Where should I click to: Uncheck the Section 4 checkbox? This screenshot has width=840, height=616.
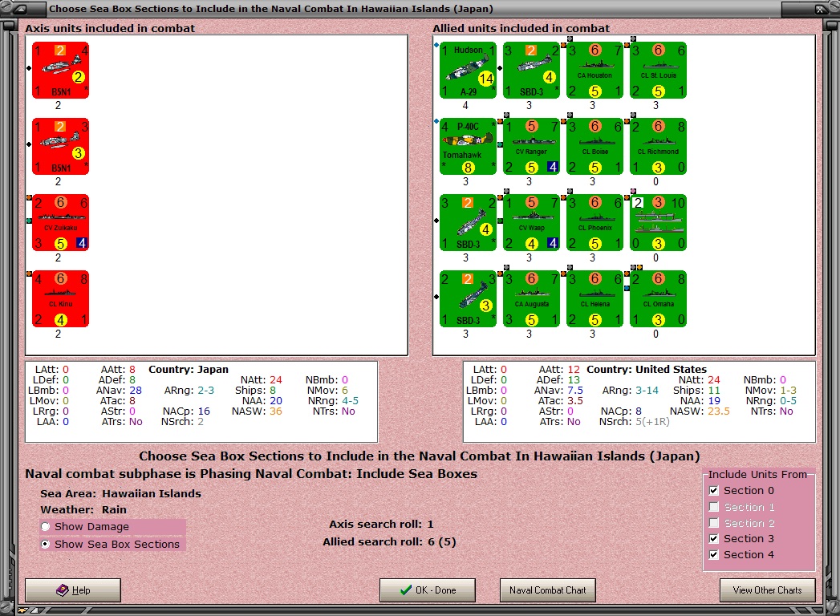[713, 555]
